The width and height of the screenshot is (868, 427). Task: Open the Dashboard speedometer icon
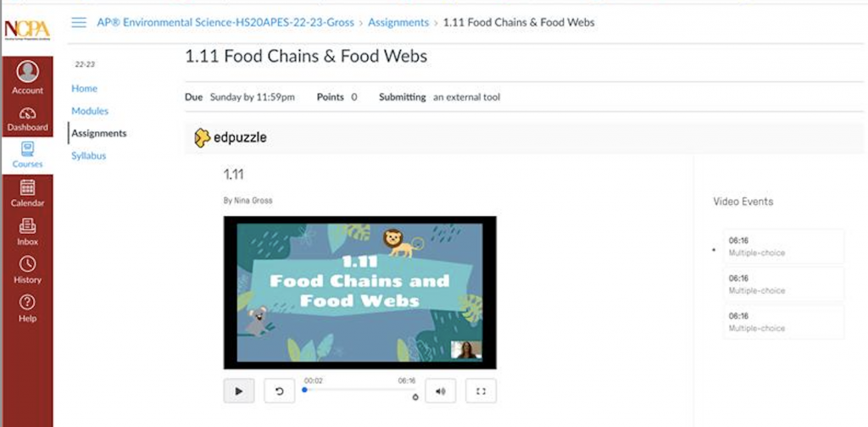28,114
